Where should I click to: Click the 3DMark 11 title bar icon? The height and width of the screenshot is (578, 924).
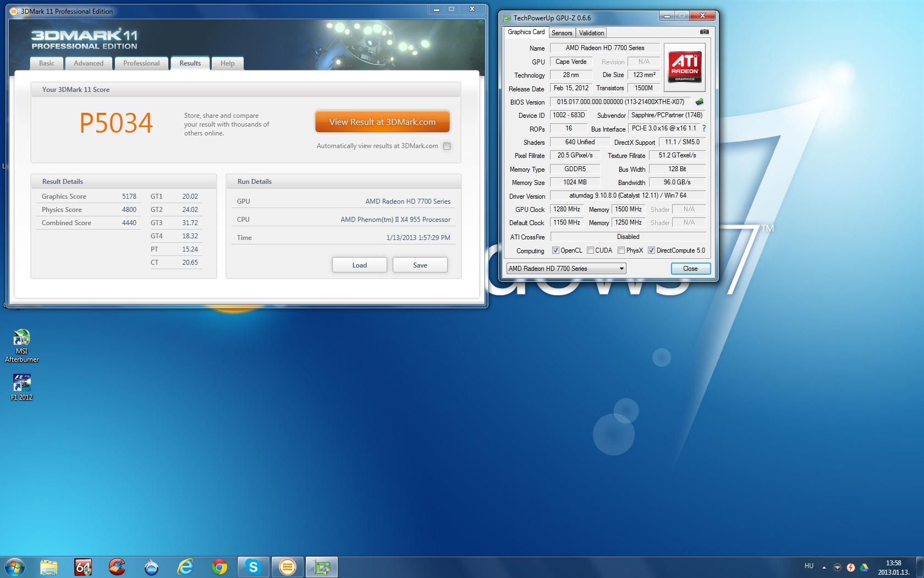[x=14, y=11]
